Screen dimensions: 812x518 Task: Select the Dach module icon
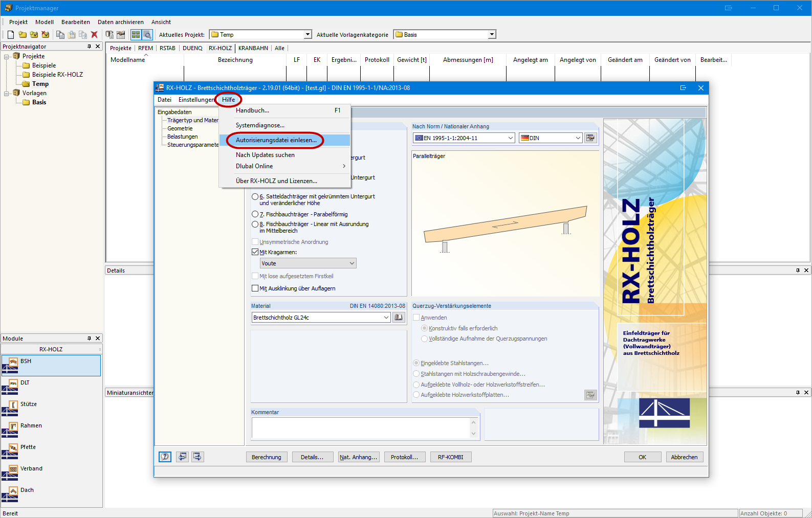tap(10, 494)
